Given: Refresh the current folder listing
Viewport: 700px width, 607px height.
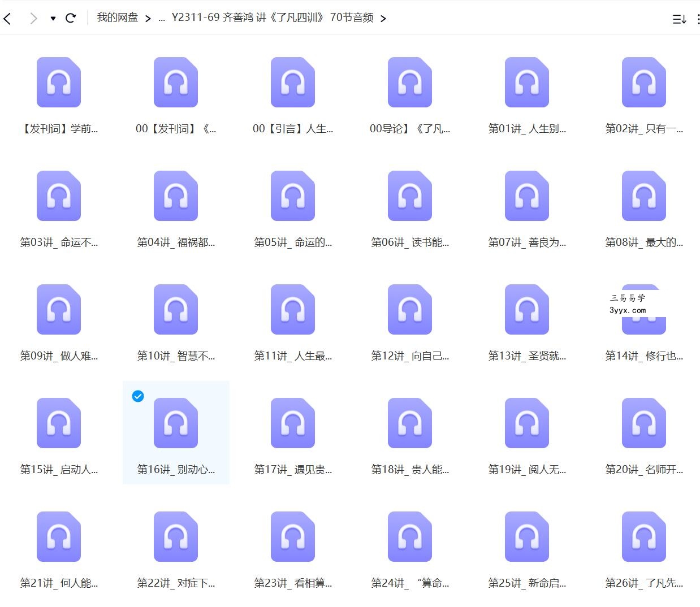Looking at the screenshot, I should (71, 18).
